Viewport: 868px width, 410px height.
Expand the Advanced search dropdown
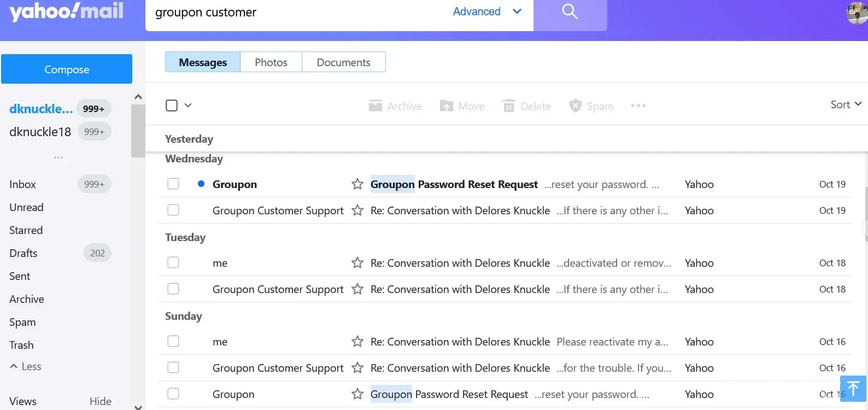coord(517,11)
